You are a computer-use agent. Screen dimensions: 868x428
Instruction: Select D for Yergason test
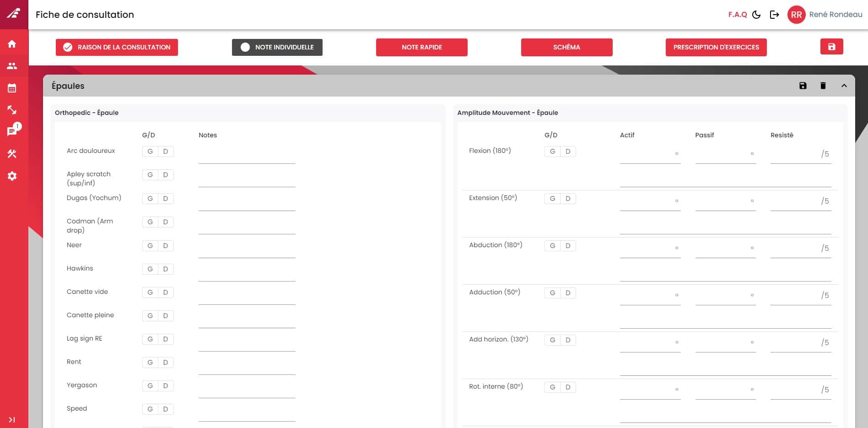pyautogui.click(x=166, y=386)
